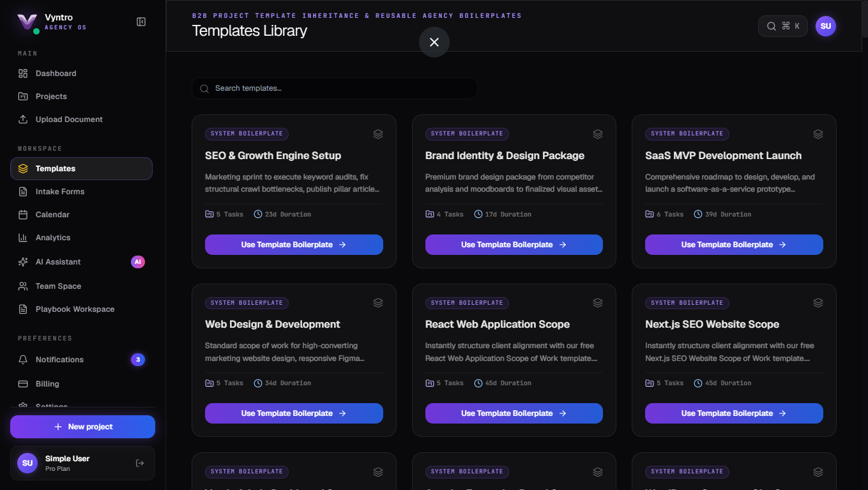This screenshot has height=490, width=868.
Task: Collapse the sidebar panel icon
Action: point(141,22)
